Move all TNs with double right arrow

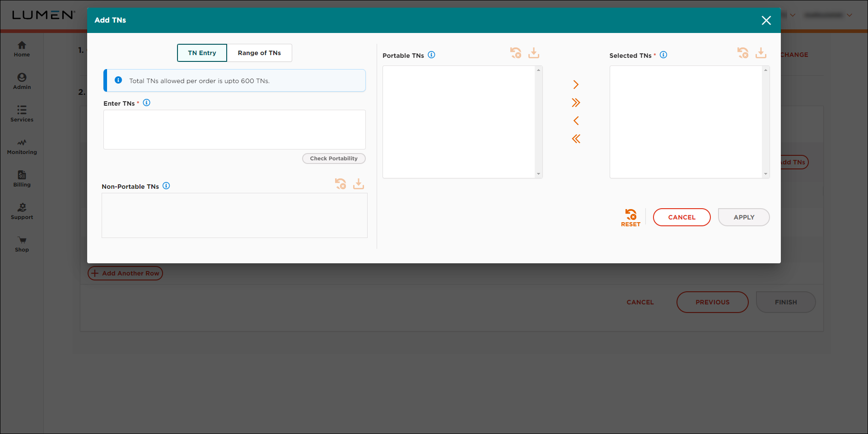click(x=576, y=103)
